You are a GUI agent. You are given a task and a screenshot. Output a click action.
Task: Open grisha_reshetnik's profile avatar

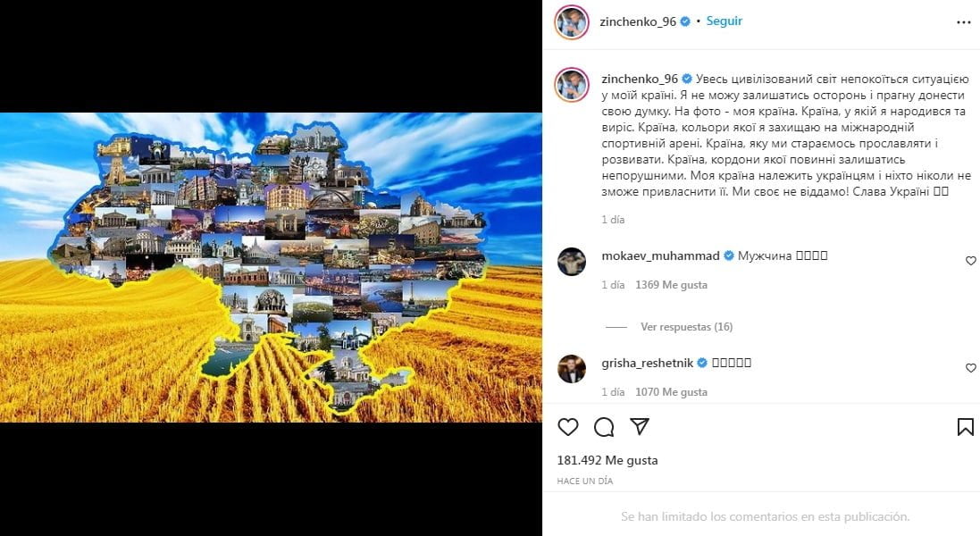click(572, 369)
